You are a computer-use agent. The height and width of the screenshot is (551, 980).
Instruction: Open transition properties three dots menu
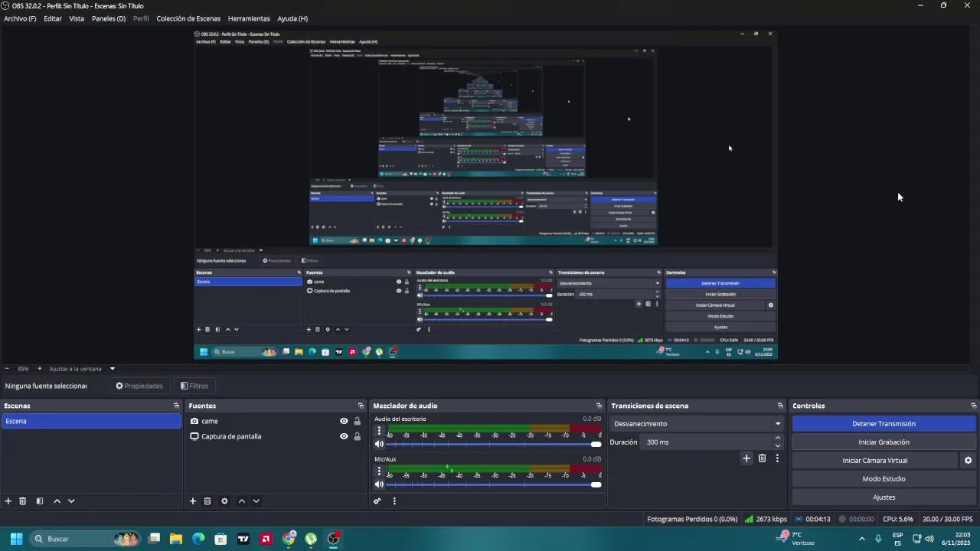point(777,458)
